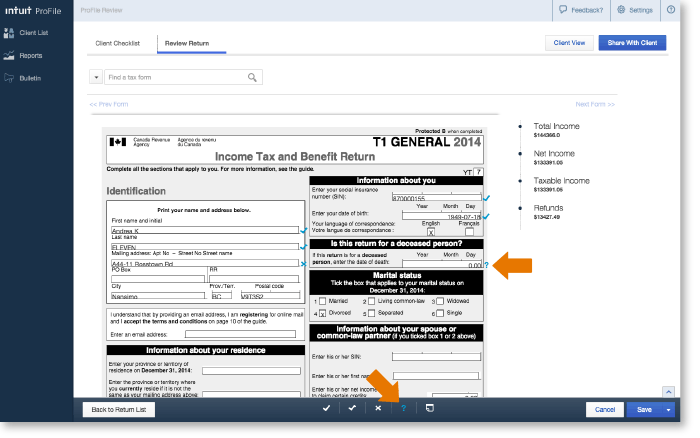Click spouse's first name field
Viewport: 700px width, 438px height.
tap(436, 376)
